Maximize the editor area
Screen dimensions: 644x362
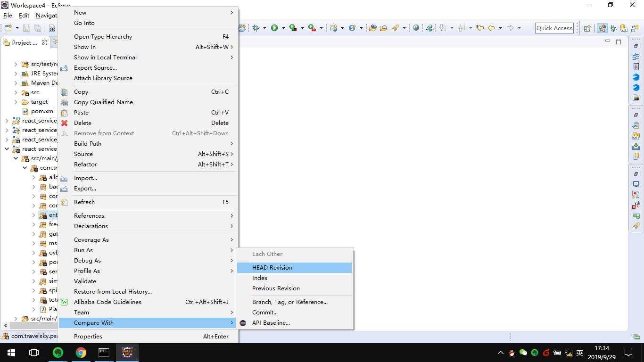click(619, 41)
